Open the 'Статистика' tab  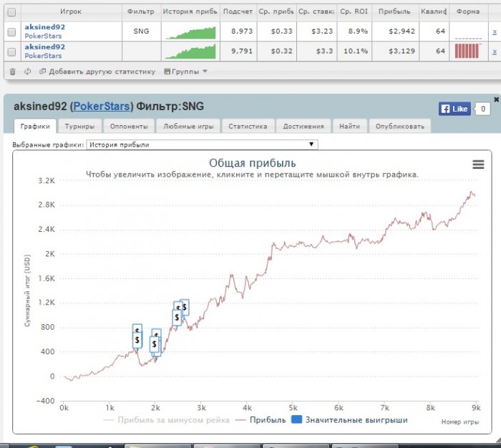(248, 126)
